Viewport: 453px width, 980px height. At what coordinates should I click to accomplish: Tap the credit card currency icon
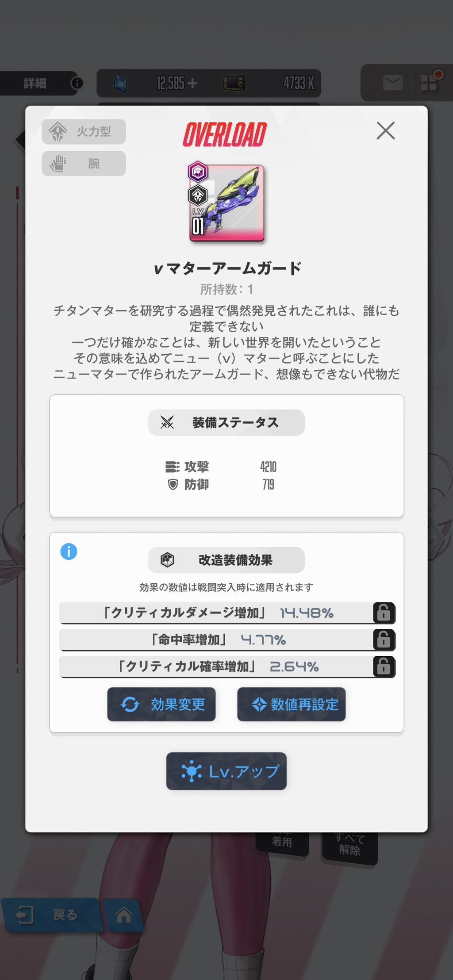(x=234, y=83)
